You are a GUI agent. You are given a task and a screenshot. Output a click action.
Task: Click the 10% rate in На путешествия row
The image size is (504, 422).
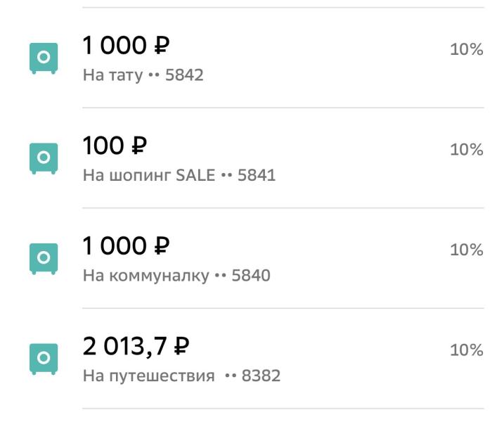pyautogui.click(x=466, y=350)
